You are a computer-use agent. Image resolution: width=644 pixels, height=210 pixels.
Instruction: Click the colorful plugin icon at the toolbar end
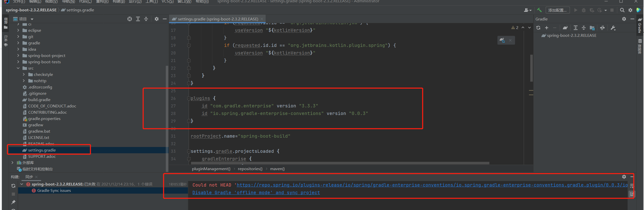(638, 10)
